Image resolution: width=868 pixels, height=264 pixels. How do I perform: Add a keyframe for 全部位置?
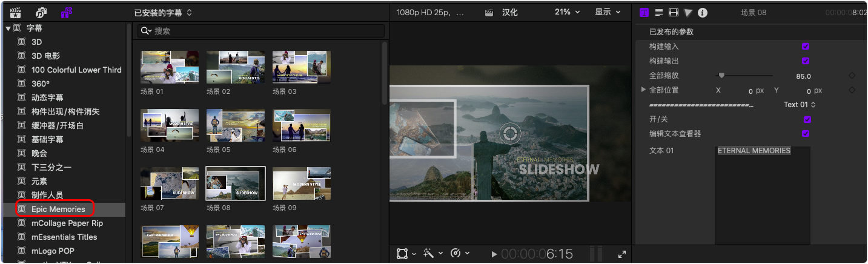[x=852, y=90]
